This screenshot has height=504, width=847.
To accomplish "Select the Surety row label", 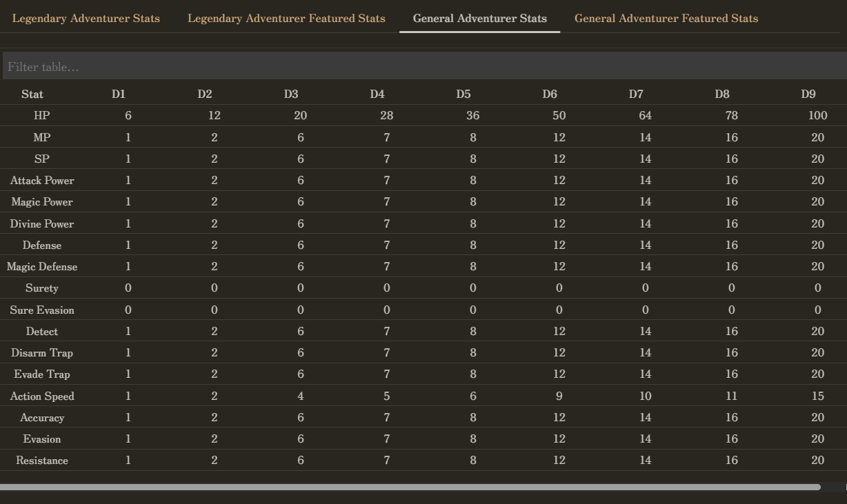I will click(x=42, y=288).
